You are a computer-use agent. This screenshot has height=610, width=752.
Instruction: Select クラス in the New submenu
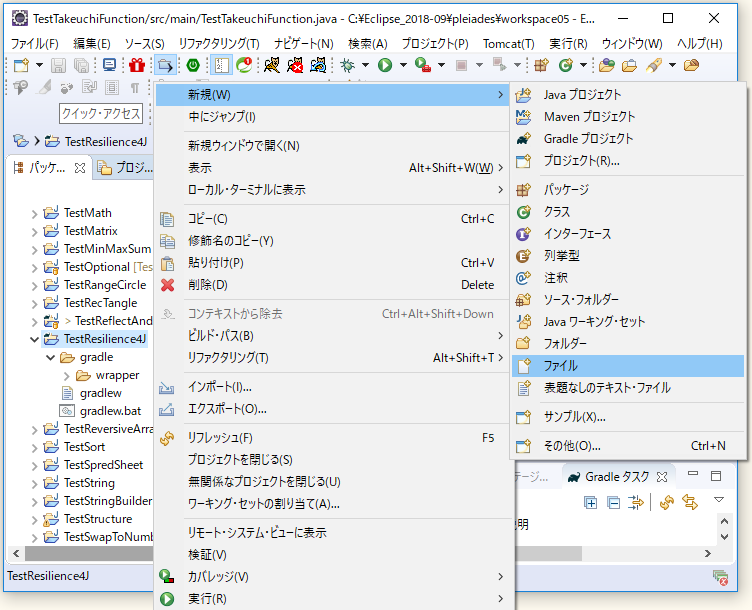(628, 211)
